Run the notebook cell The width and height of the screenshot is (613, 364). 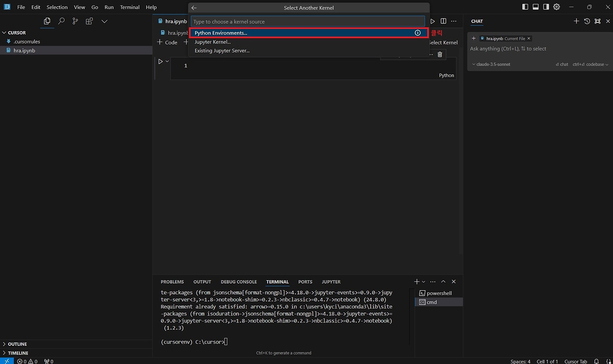pos(160,61)
